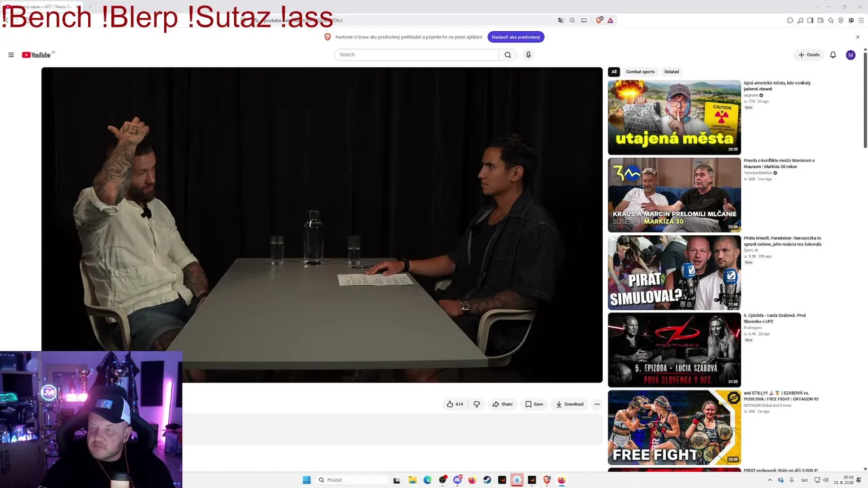The width and height of the screenshot is (868, 488).
Task: Dislike the video
Action: point(477,404)
